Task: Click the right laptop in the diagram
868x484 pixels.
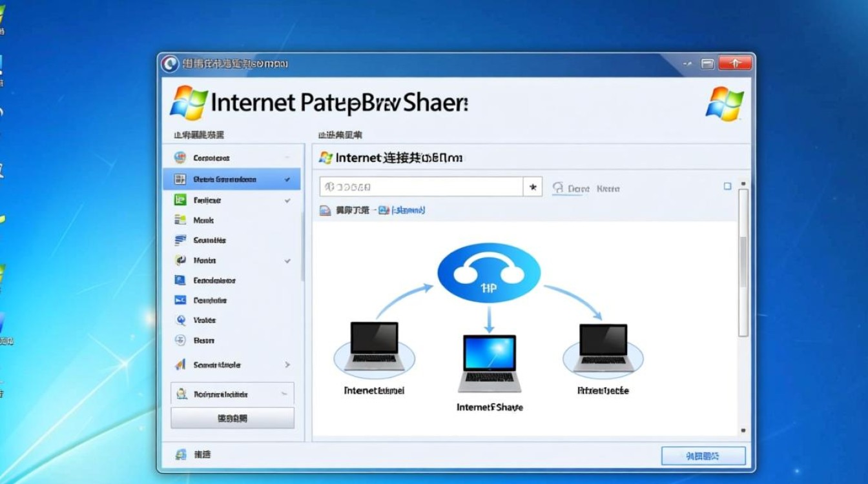Action: pos(603,347)
